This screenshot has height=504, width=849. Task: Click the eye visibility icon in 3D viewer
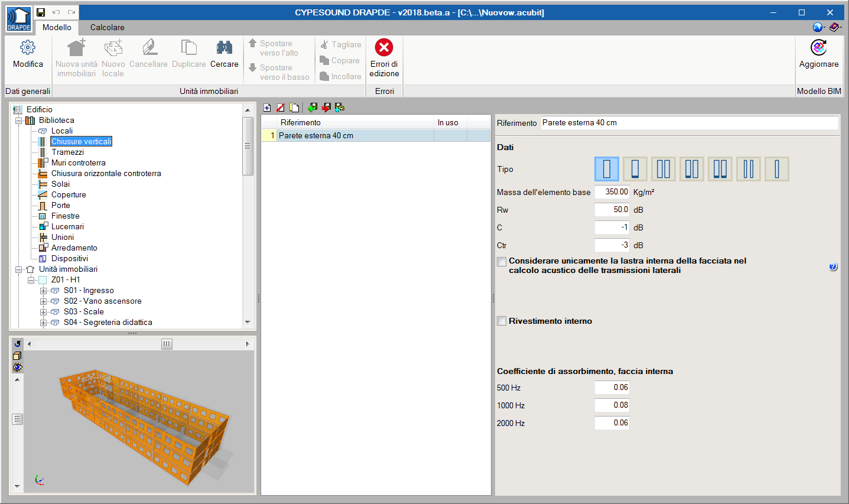[17, 368]
